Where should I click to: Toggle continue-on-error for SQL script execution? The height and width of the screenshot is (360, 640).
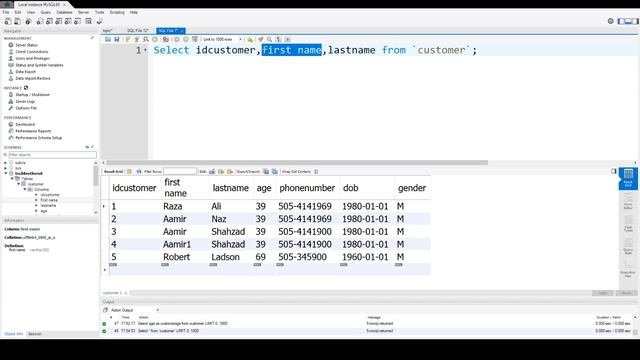click(166, 40)
